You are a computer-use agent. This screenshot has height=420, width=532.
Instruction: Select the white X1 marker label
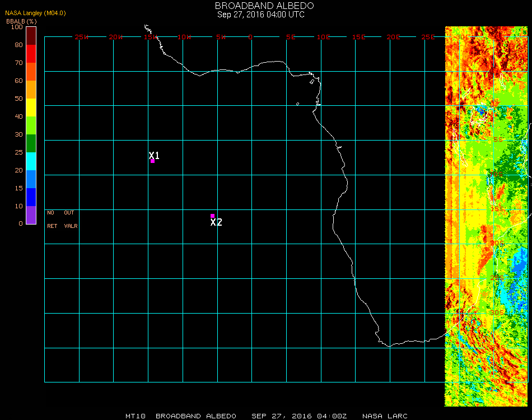click(x=154, y=155)
